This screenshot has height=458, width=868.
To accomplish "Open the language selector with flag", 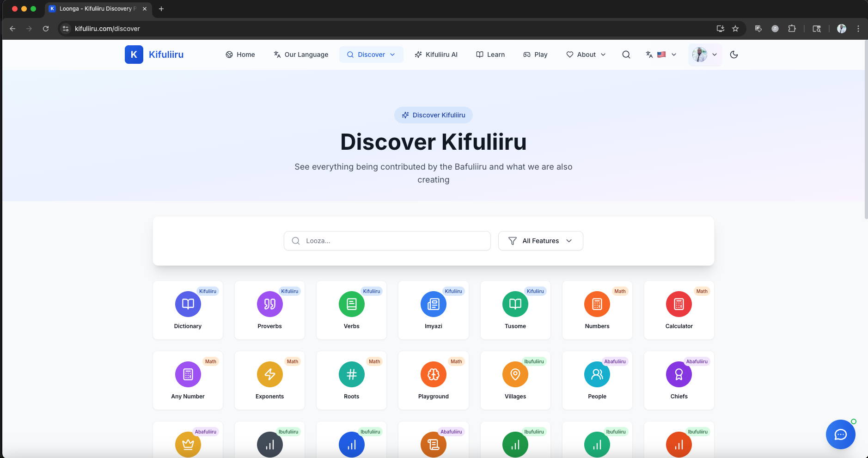I will pos(661,55).
